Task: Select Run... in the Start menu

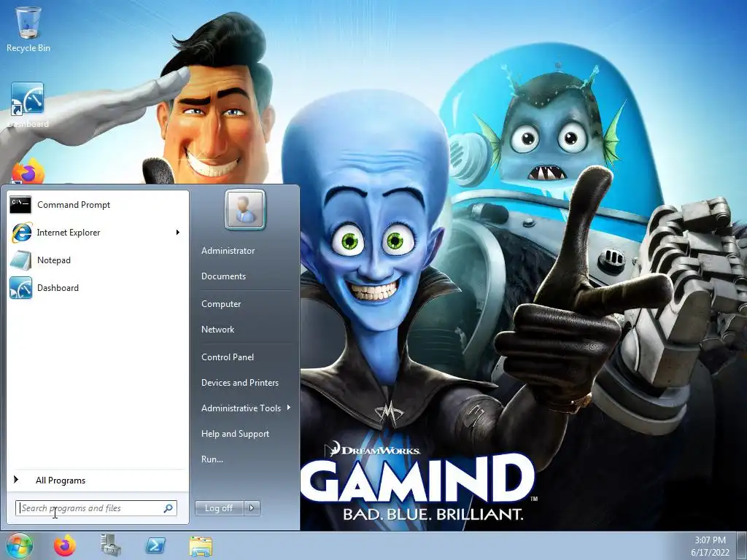Action: 212,459
